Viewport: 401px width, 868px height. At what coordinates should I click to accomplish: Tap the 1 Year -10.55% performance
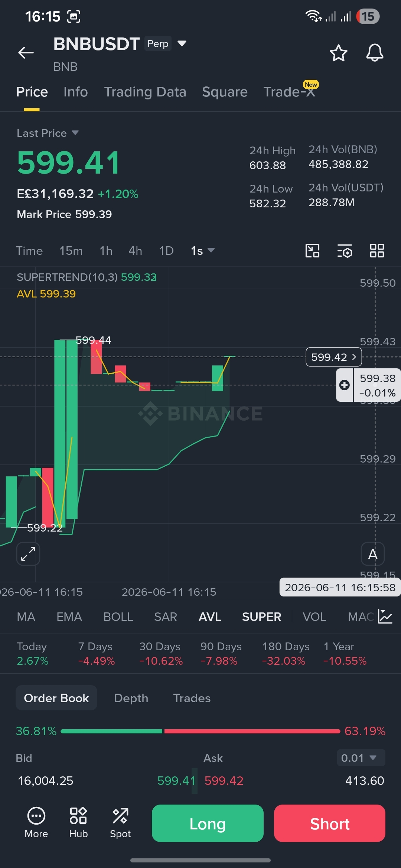345,654
